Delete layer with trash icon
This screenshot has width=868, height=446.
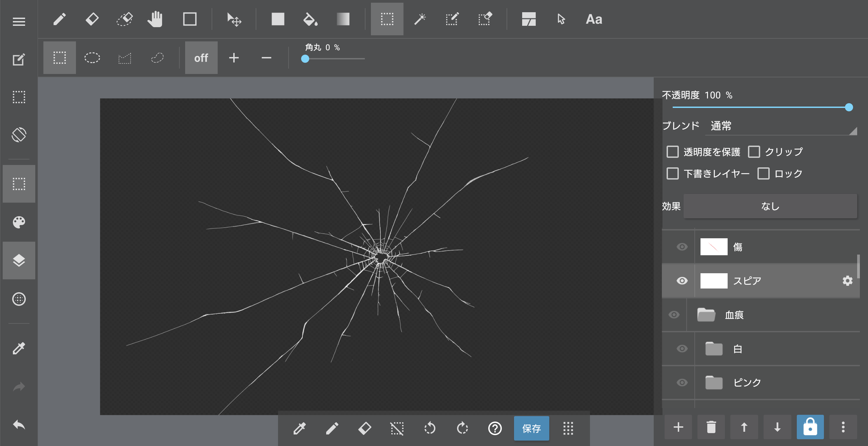click(x=711, y=427)
